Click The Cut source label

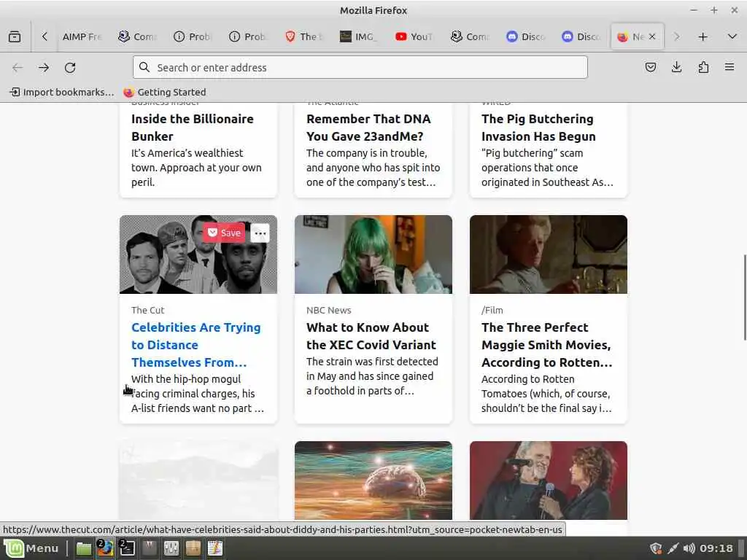147,310
